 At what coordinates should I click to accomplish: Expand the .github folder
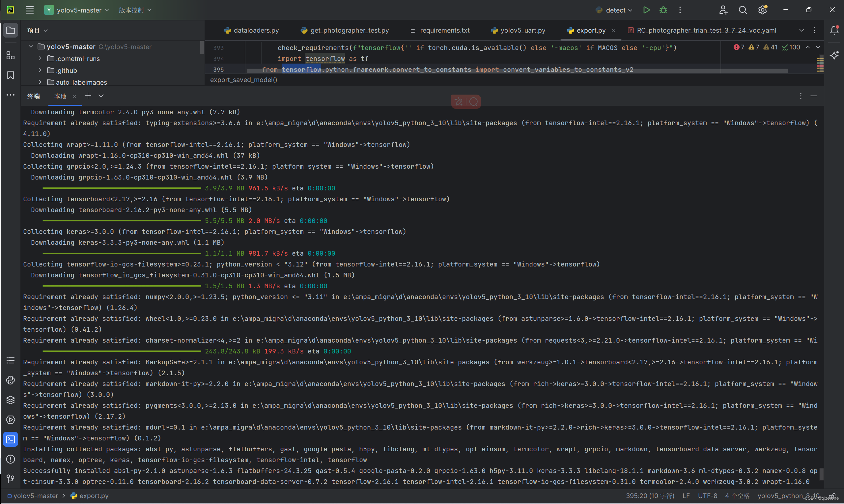pos(40,70)
